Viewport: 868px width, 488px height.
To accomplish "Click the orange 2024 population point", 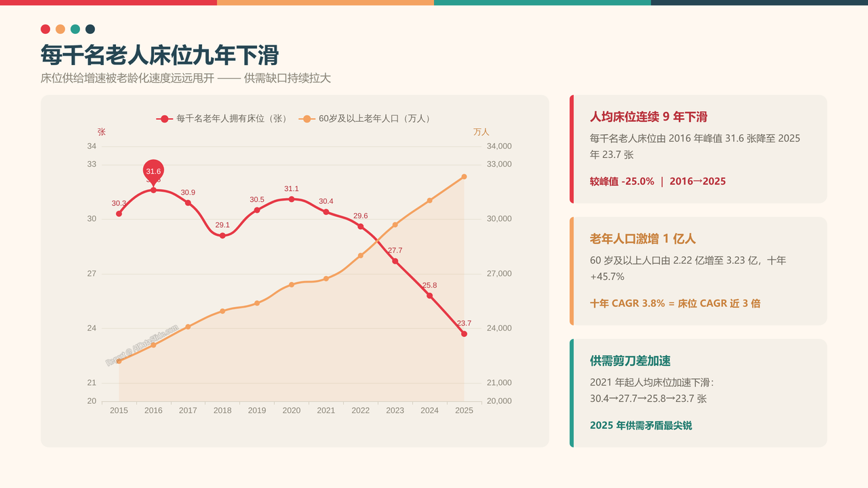I will [430, 201].
